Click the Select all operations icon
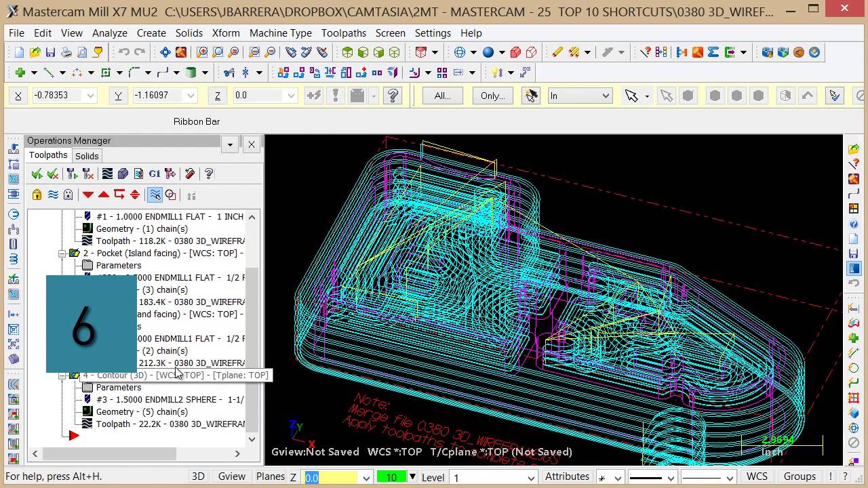This screenshot has width=868, height=488. click(x=37, y=174)
